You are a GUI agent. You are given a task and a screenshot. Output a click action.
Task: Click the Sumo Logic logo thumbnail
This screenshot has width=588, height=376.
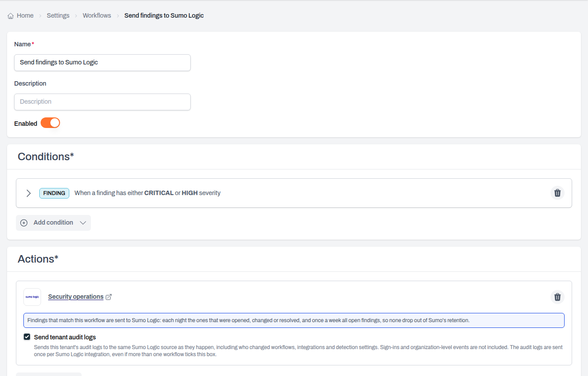[x=32, y=297]
